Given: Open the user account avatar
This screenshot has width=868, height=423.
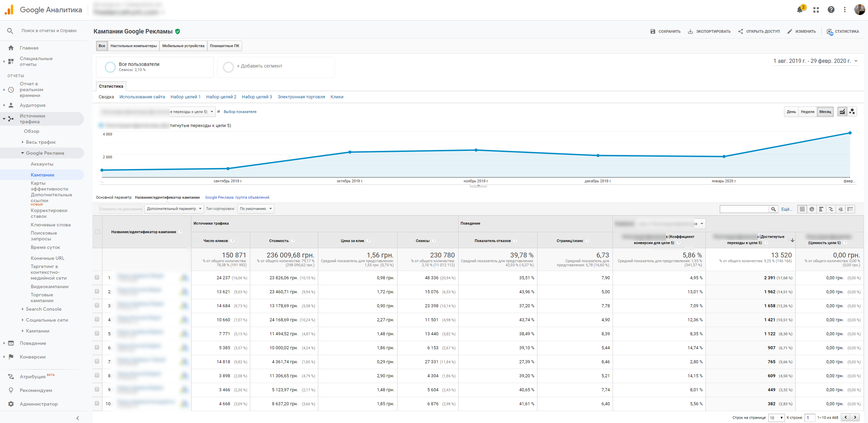Looking at the screenshot, I should coord(859,10).
